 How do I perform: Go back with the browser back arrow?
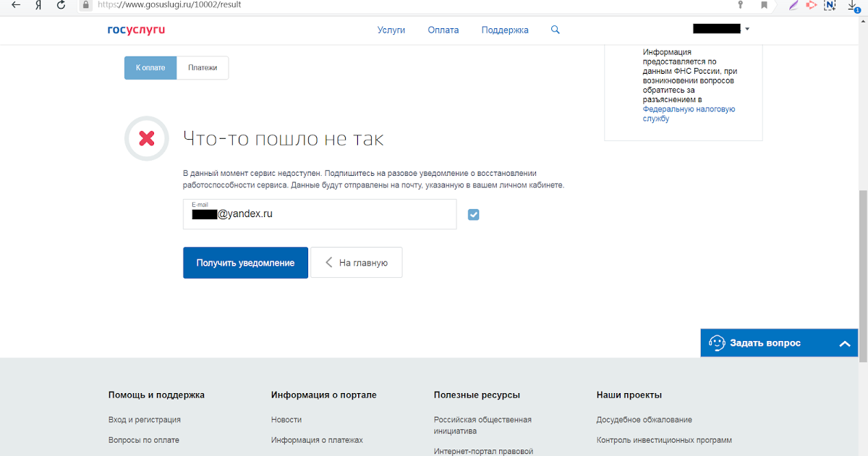coord(16,4)
